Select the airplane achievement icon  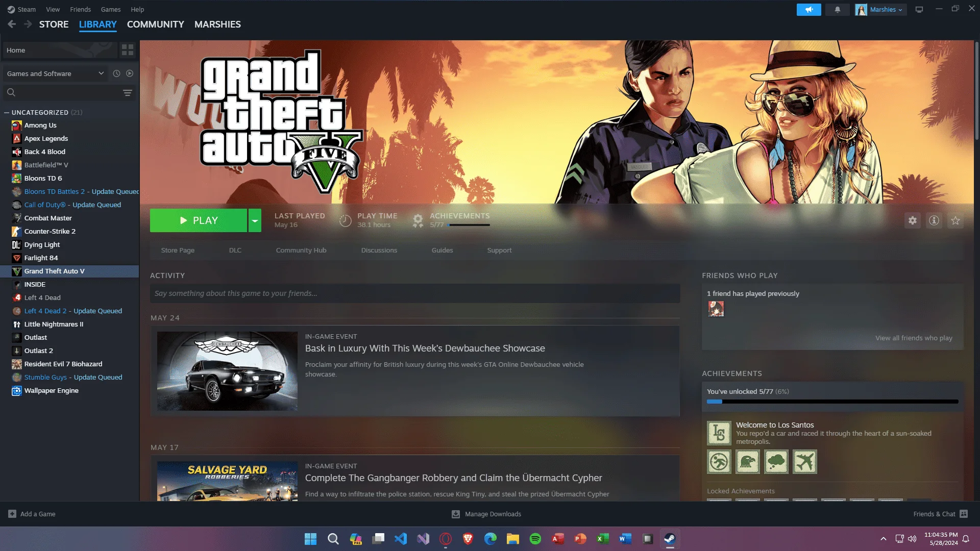805,462
